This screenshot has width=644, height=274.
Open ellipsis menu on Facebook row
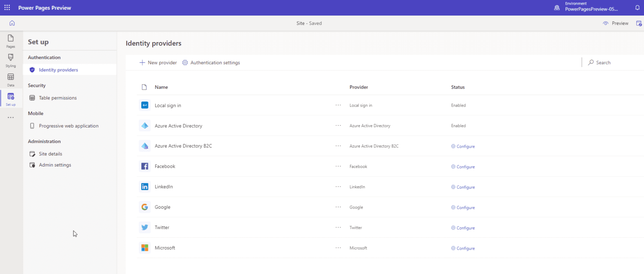tap(338, 166)
